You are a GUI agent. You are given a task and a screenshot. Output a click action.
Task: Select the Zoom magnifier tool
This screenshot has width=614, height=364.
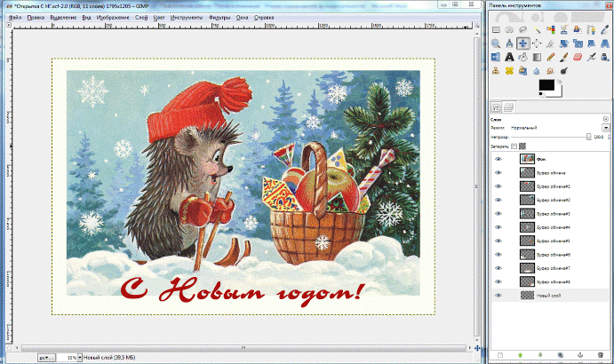496,43
